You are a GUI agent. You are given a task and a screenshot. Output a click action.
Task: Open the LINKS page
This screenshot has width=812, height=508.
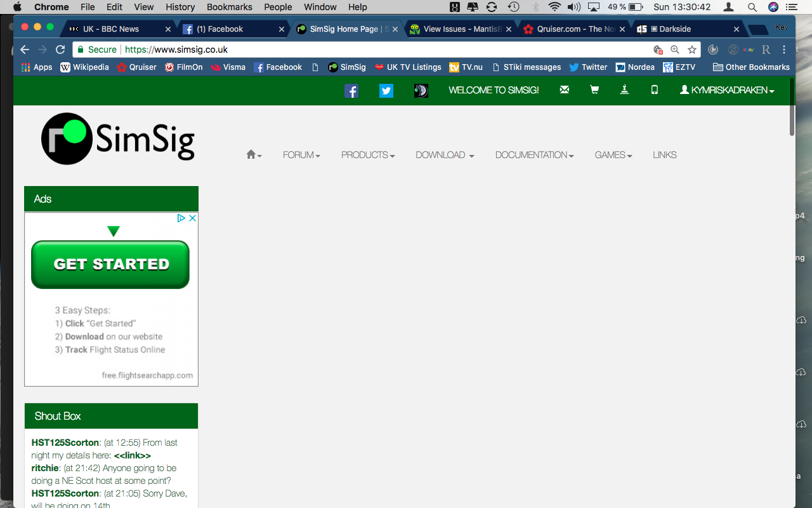click(665, 155)
